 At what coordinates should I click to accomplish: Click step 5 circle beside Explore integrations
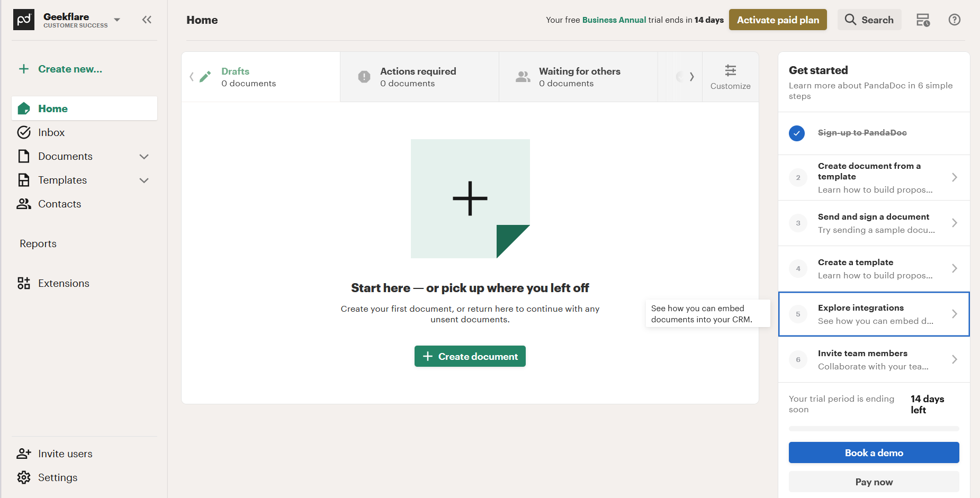[798, 314]
